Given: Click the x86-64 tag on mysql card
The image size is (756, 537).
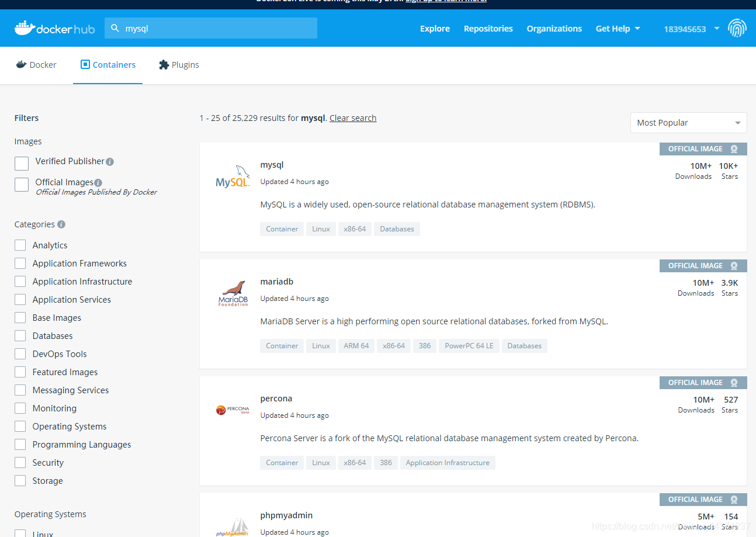Looking at the screenshot, I should (355, 229).
